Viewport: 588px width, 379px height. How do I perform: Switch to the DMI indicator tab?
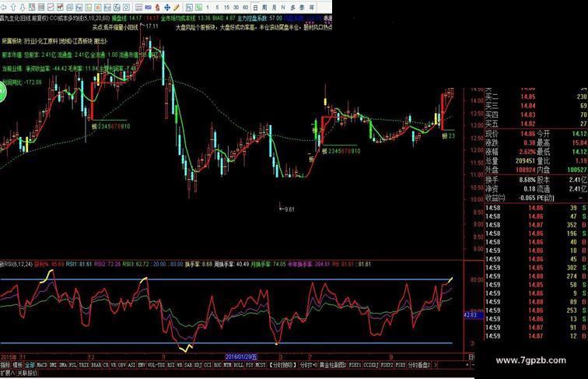click(53, 365)
